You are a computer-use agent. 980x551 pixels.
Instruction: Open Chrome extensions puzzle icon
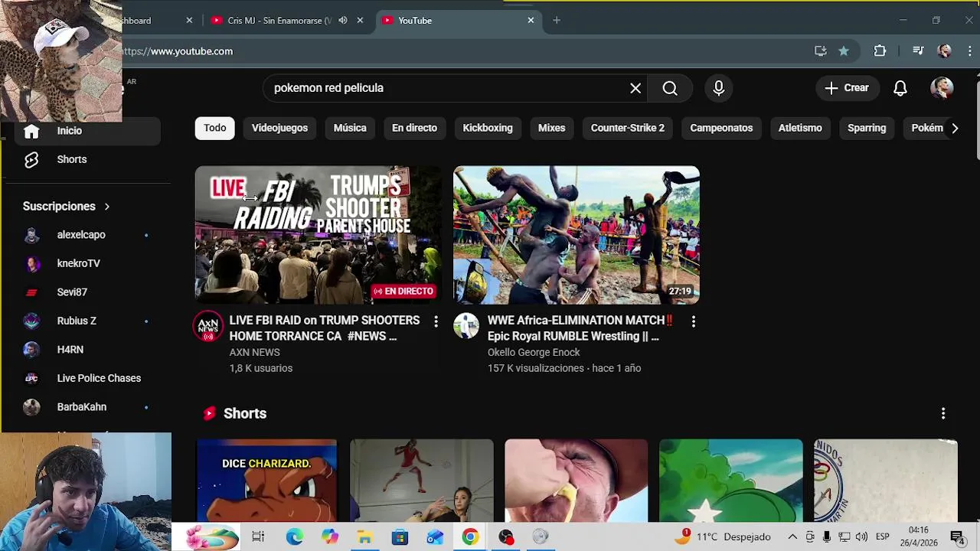click(x=880, y=51)
